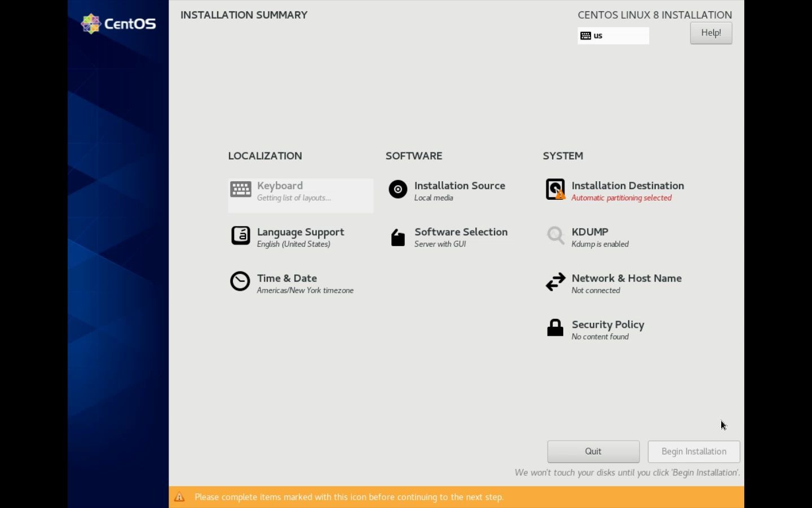Viewport: 812px width, 508px height.
Task: Open the Security Policy title
Action: point(608,325)
